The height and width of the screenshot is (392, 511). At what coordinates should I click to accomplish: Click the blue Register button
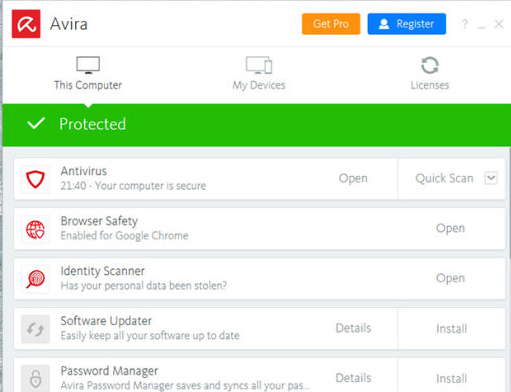pyautogui.click(x=407, y=24)
